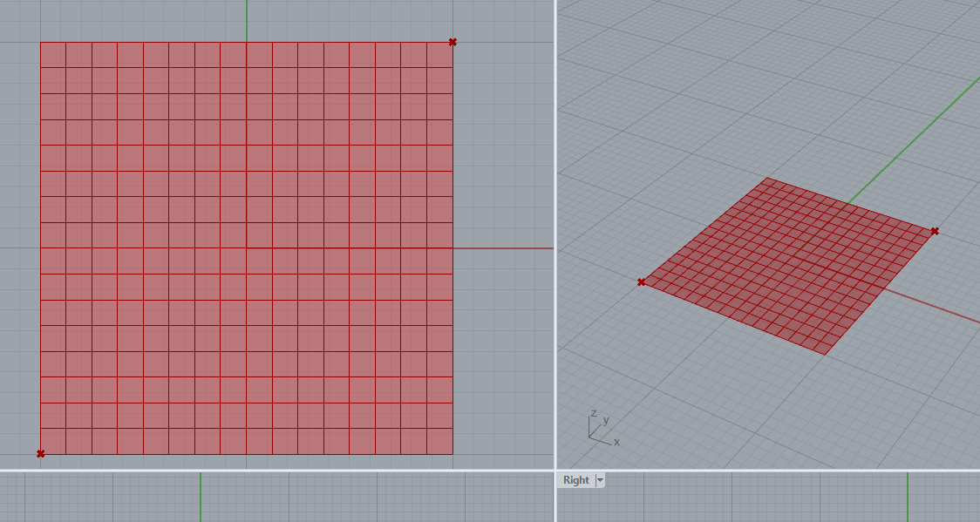
Task: Select the bottom-left point marker in top view
Action: [40, 453]
